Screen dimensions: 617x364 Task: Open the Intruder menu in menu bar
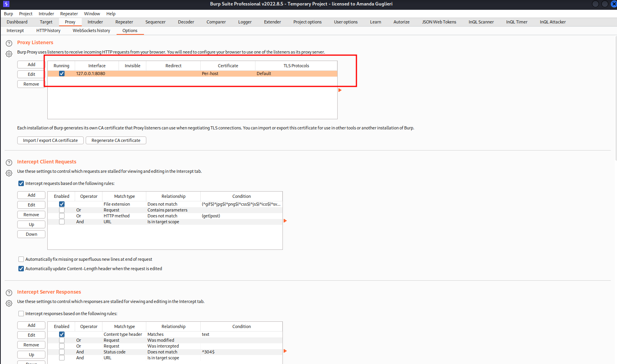click(x=46, y=14)
